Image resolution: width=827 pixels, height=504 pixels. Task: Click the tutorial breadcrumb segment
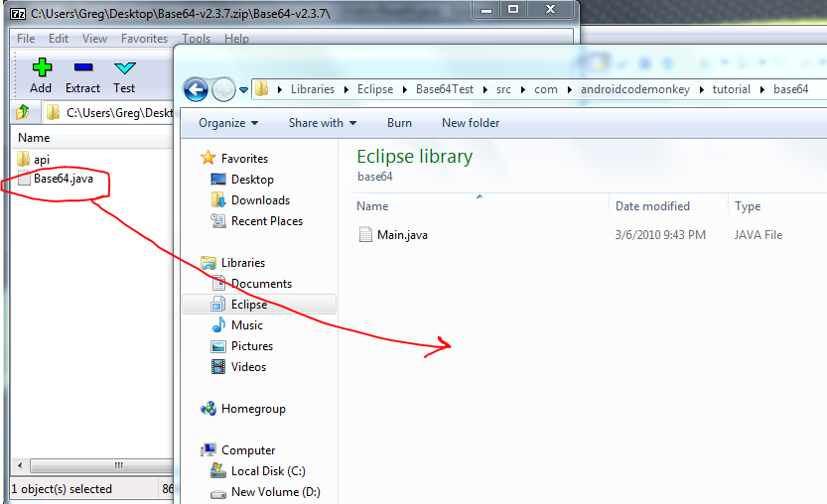coord(731,89)
